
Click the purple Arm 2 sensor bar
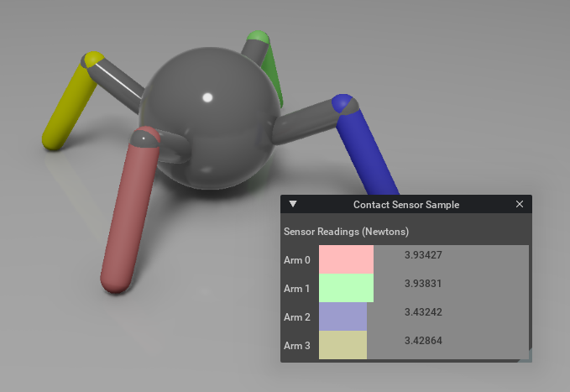343,316
